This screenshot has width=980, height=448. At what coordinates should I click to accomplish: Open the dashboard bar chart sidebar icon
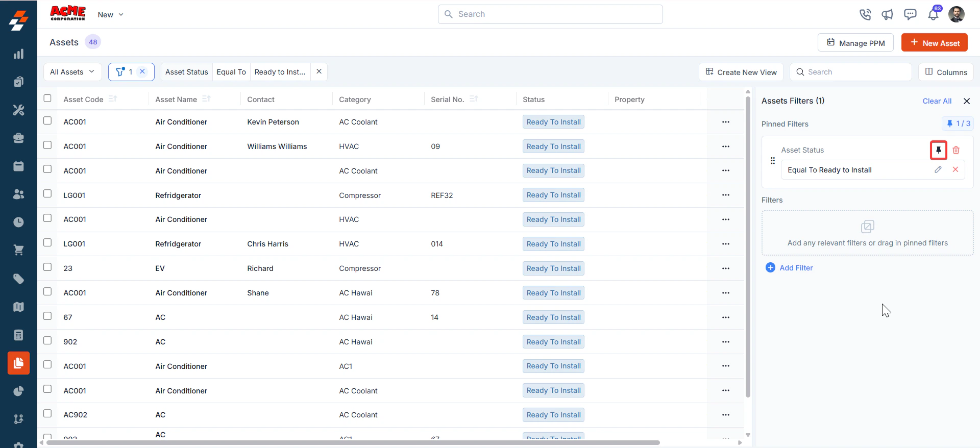(18, 54)
